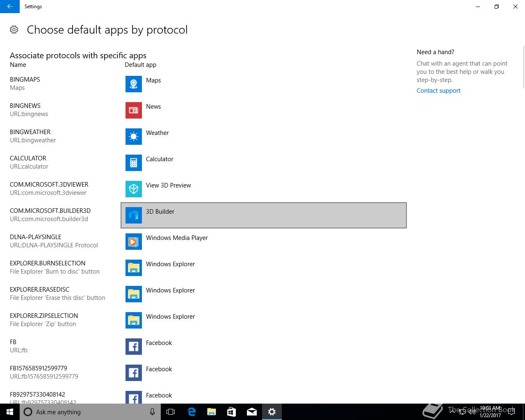Click the 'Associate protocols with specific apps' heading
525x420 pixels.
click(78, 55)
